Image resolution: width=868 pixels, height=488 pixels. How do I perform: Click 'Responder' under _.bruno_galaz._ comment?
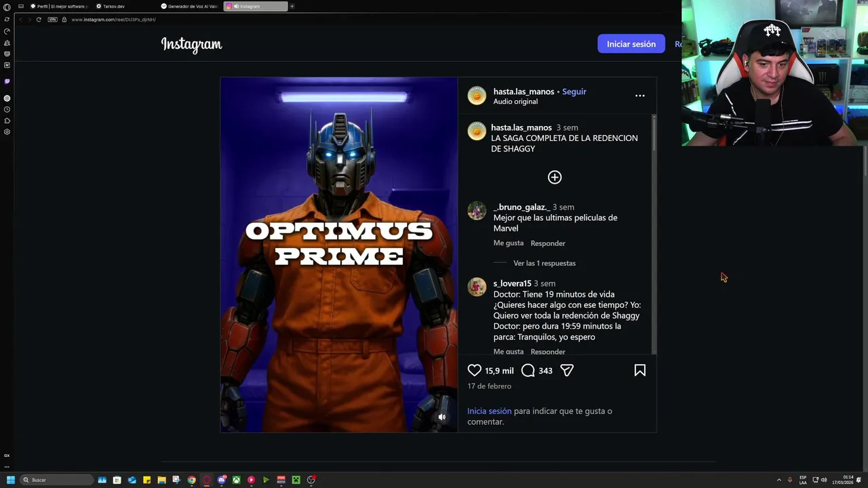(548, 243)
